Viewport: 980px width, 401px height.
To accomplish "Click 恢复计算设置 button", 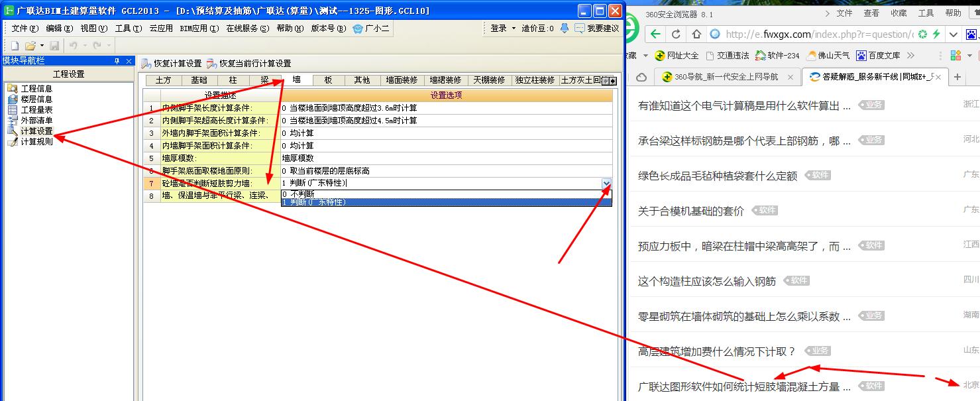I will (x=172, y=64).
